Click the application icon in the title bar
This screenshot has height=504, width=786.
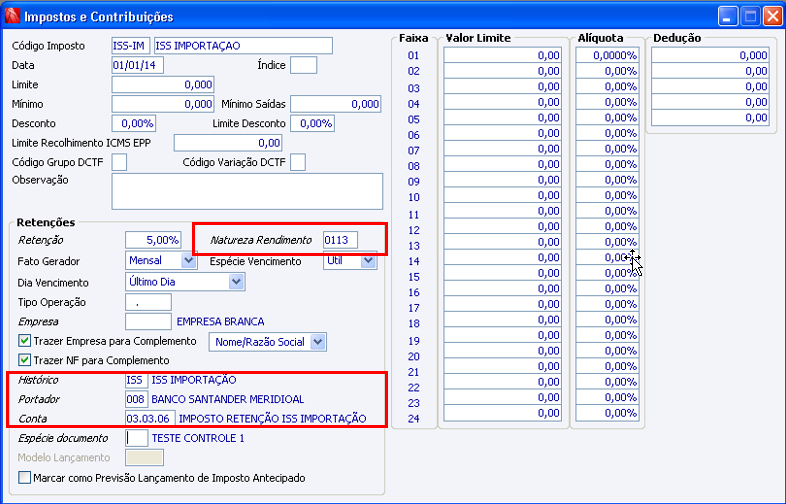12,17
